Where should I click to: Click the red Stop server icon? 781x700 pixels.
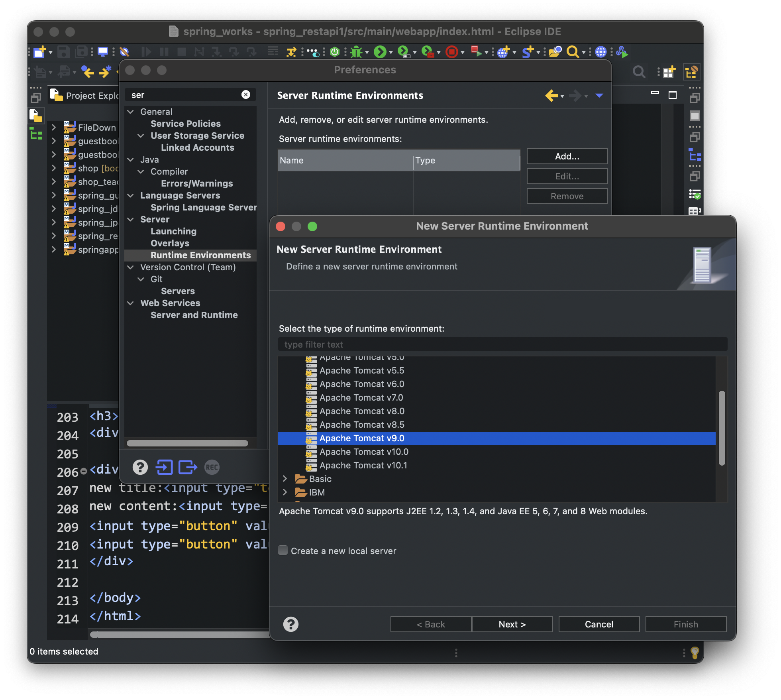click(451, 52)
